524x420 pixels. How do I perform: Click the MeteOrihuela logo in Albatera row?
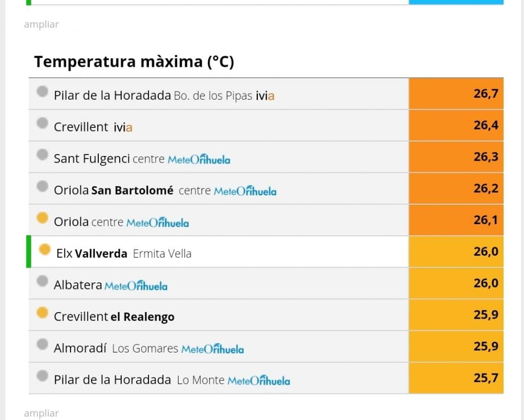point(136,286)
